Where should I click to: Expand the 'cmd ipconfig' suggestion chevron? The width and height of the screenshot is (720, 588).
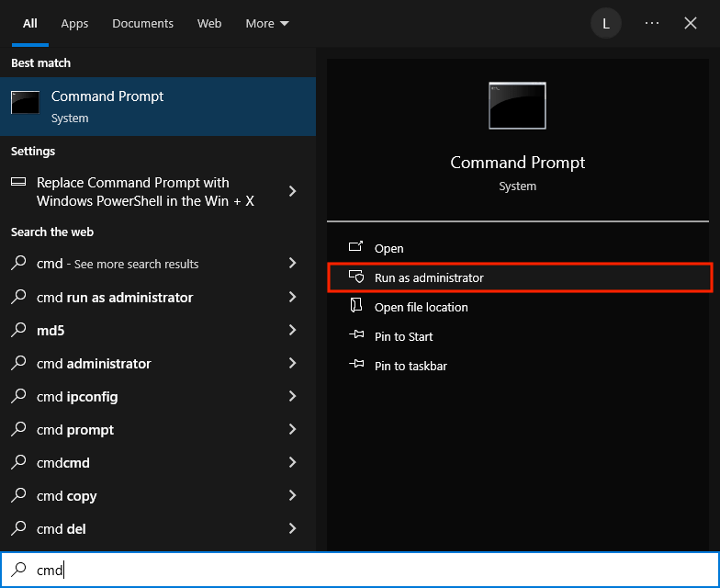coord(292,396)
